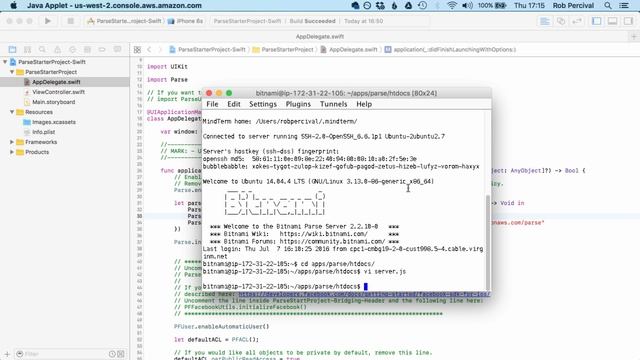Screen dimensions: 640x360
Task: Open the Notification Center icon
Action: click(x=624, y=5)
